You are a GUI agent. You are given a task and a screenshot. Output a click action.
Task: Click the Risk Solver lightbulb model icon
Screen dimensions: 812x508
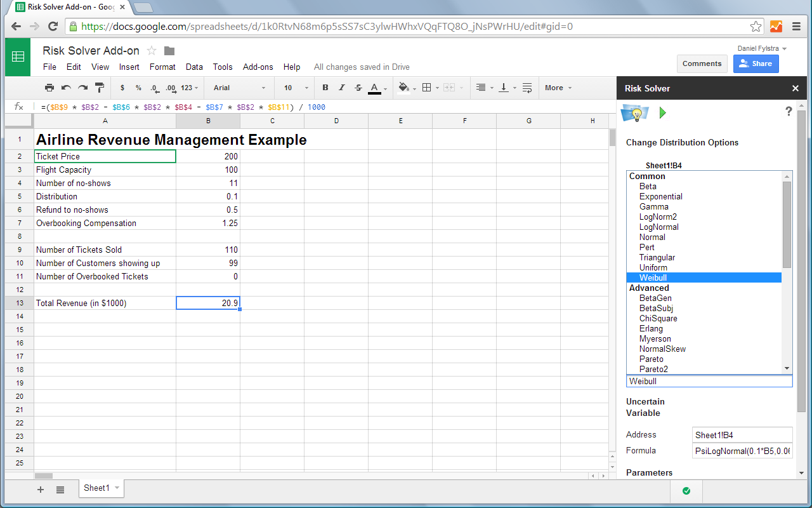pyautogui.click(x=634, y=113)
